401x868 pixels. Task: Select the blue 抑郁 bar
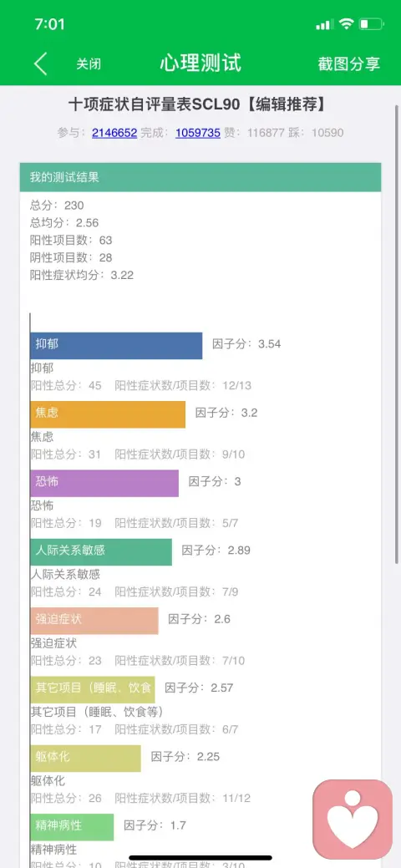116,345
